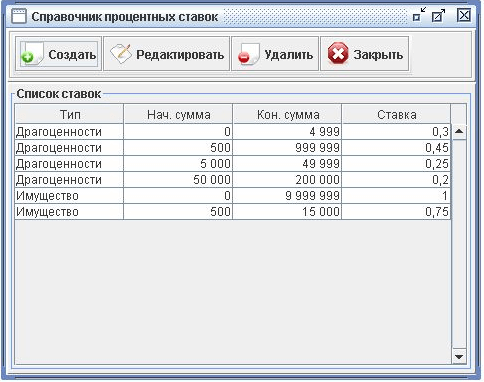Select the Драгоценности row with rate 0,25
Viewport: 484px width, 382px height.
click(x=233, y=164)
